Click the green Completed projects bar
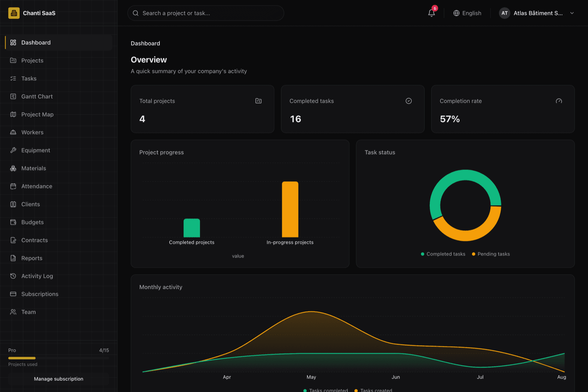 pos(192,228)
